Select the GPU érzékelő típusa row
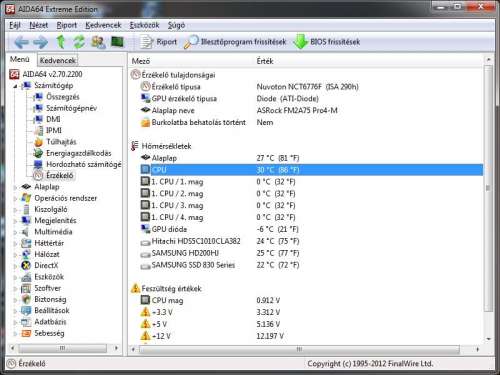This screenshot has width=500, height=375. coord(306,99)
